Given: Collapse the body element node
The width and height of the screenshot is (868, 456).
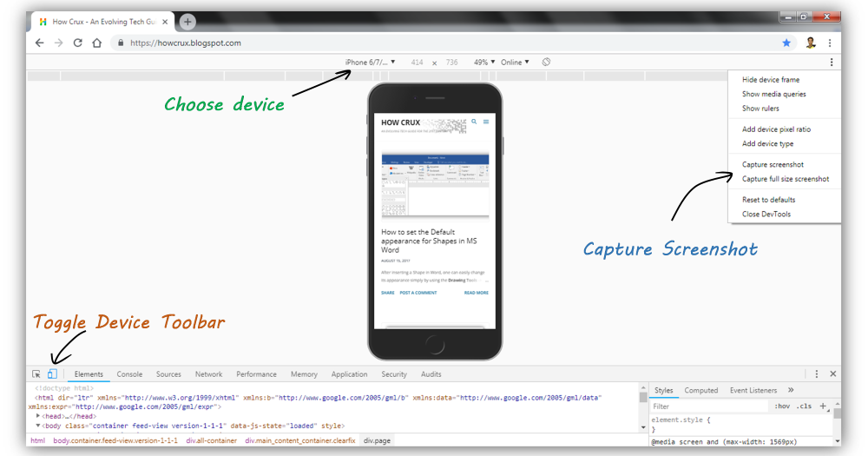Looking at the screenshot, I should pos(37,426).
